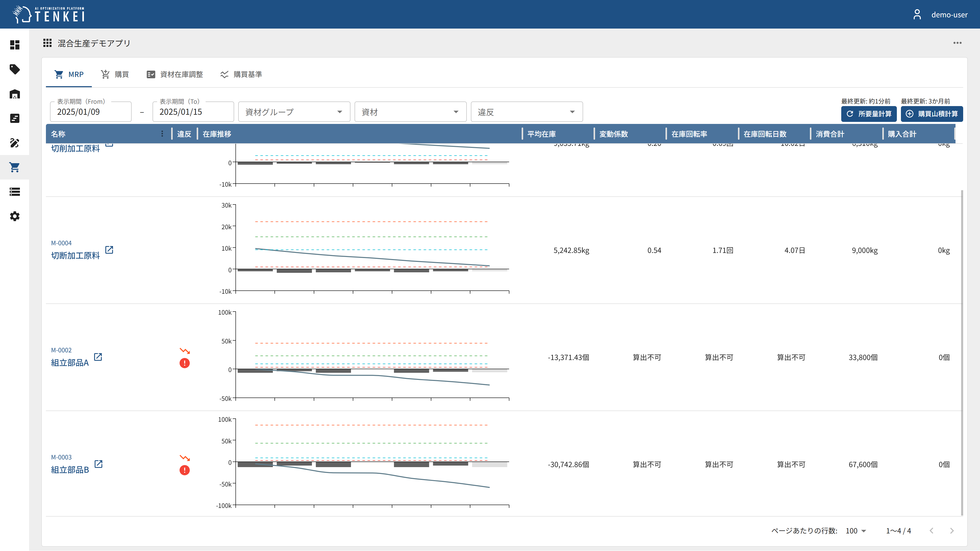This screenshot has width=980, height=551.
Task: Open the warehouse icon in sidebar
Action: (15, 94)
